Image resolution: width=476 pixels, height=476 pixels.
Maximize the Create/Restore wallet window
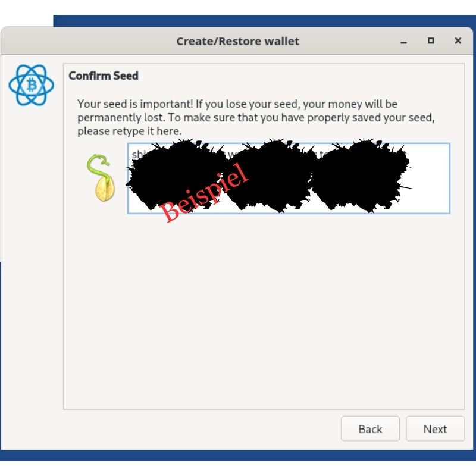(x=431, y=41)
